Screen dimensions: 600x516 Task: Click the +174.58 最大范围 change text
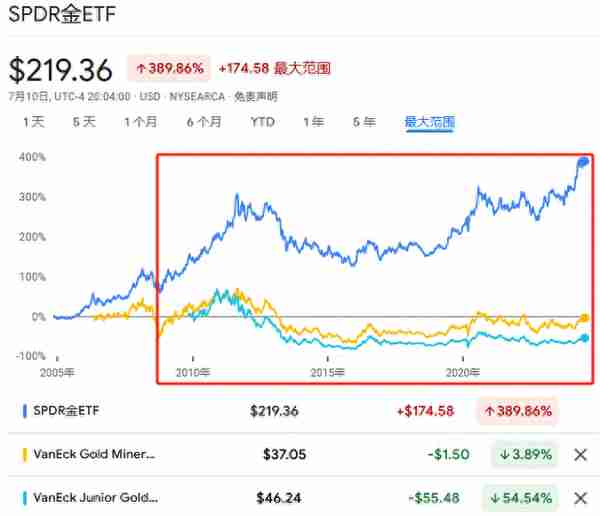274,69
